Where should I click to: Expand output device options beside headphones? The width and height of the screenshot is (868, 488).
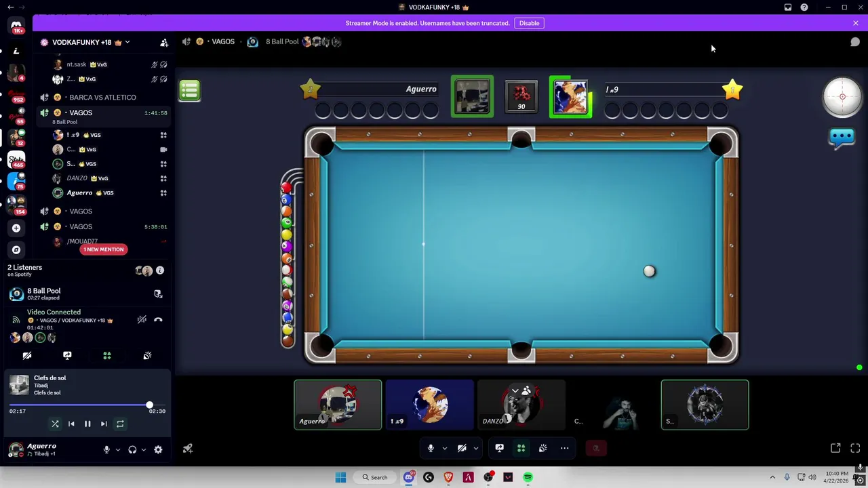pos(143,449)
